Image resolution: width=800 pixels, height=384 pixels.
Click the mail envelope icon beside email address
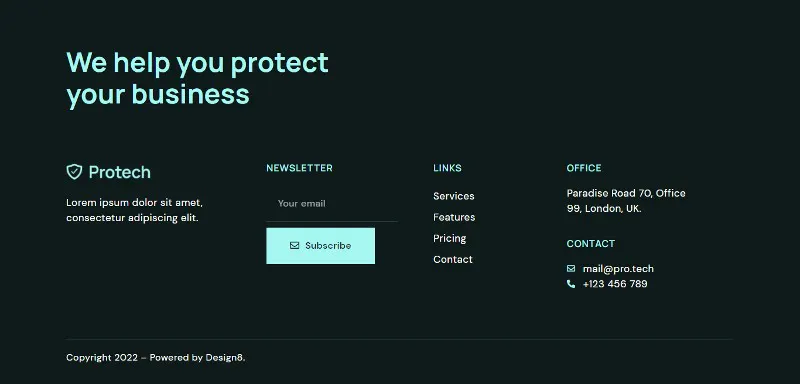pyautogui.click(x=571, y=268)
